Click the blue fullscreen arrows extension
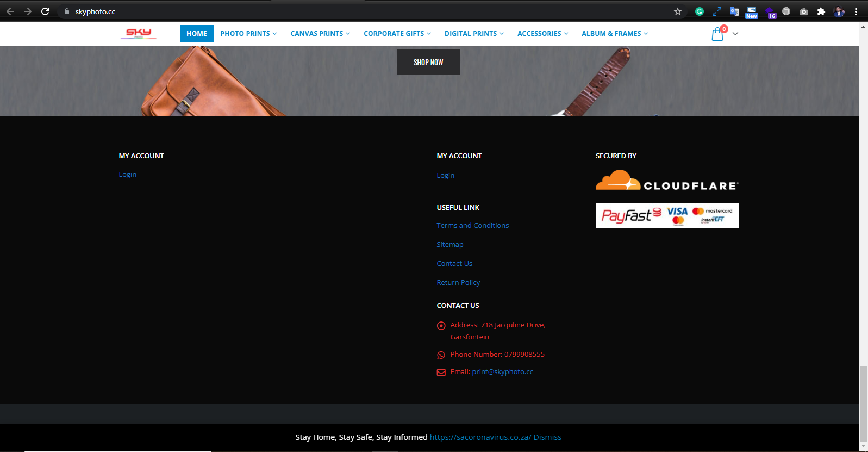The image size is (868, 452). [717, 11]
